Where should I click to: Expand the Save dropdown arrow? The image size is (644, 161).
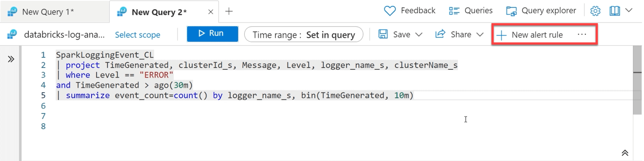(419, 35)
